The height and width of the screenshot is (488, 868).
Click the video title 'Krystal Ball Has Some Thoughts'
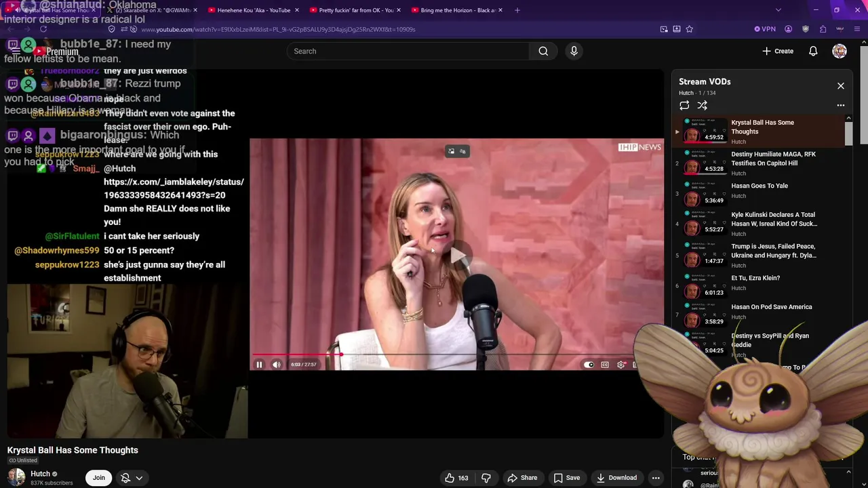coord(73,450)
